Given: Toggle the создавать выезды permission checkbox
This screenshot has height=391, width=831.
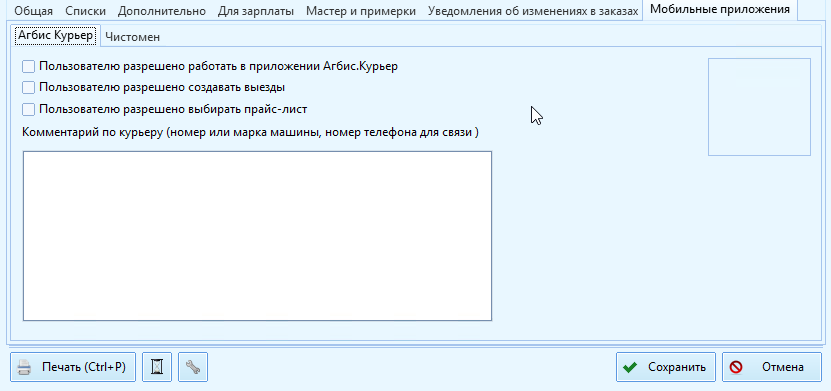Looking at the screenshot, I should (29, 87).
